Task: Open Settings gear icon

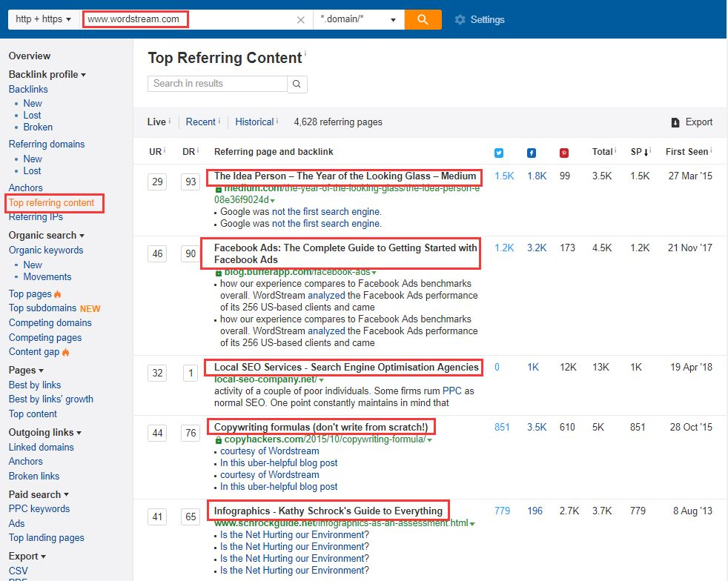Action: [x=460, y=19]
